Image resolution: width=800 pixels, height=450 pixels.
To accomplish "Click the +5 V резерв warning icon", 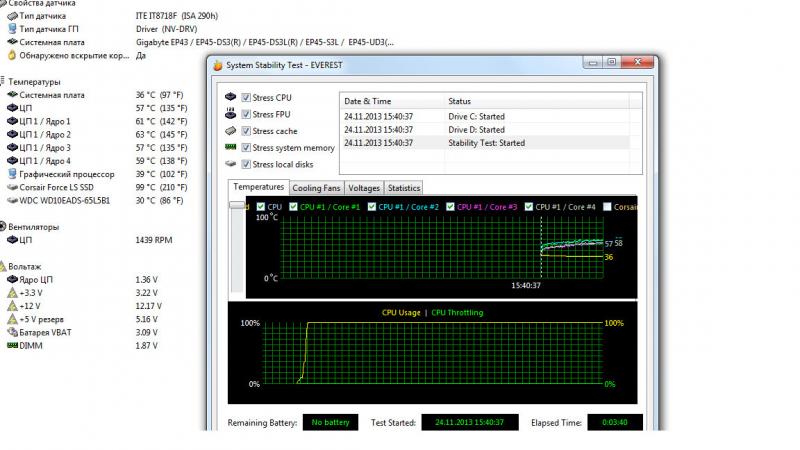I will pos(12,319).
